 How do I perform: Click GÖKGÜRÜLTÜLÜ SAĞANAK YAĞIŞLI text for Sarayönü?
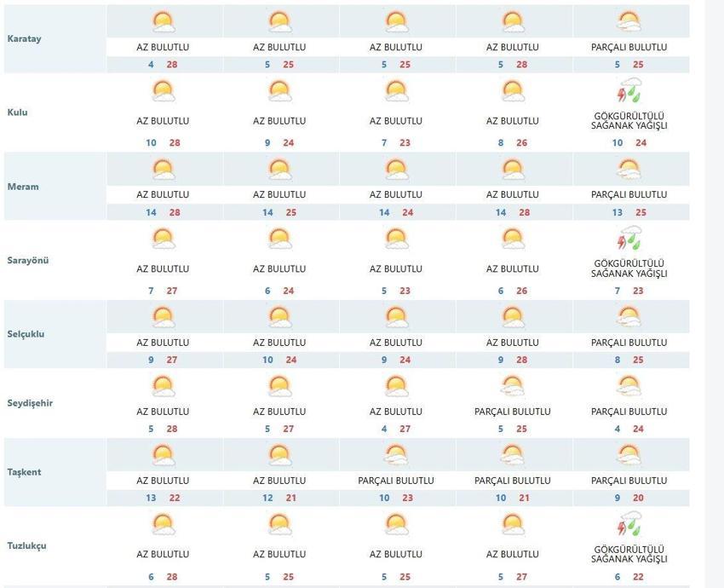pos(627,268)
